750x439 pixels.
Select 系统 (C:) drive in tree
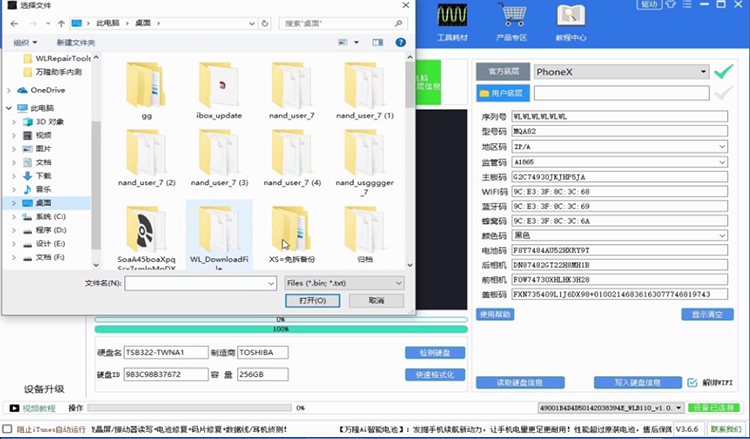[50, 216]
